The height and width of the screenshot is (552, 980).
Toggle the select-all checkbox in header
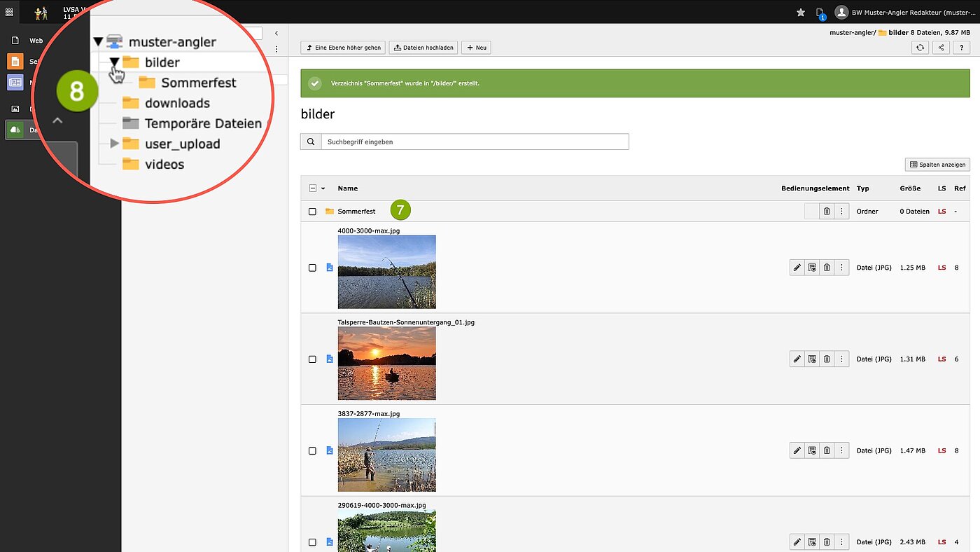[x=313, y=188]
